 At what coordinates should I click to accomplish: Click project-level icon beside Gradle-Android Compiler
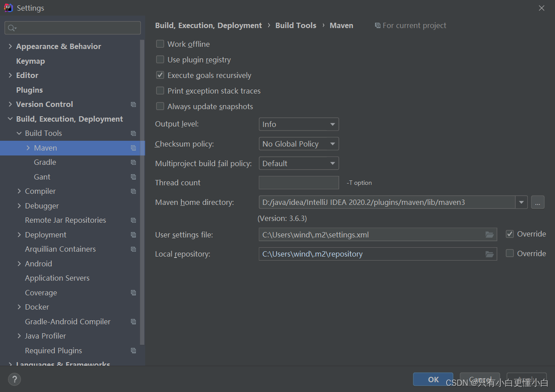point(133,322)
